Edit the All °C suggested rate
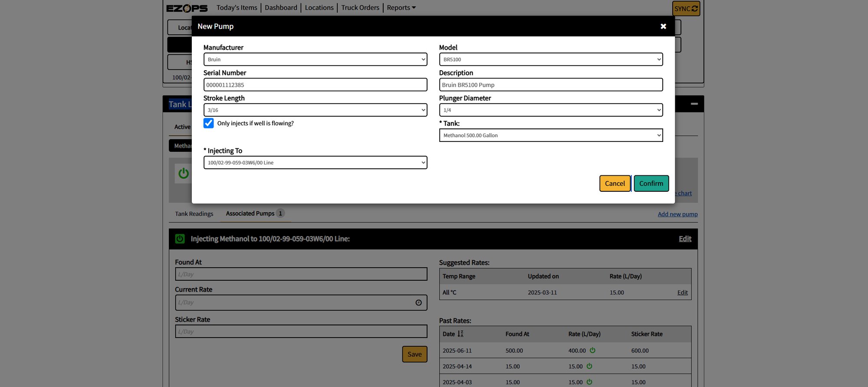The image size is (868, 387). point(682,292)
